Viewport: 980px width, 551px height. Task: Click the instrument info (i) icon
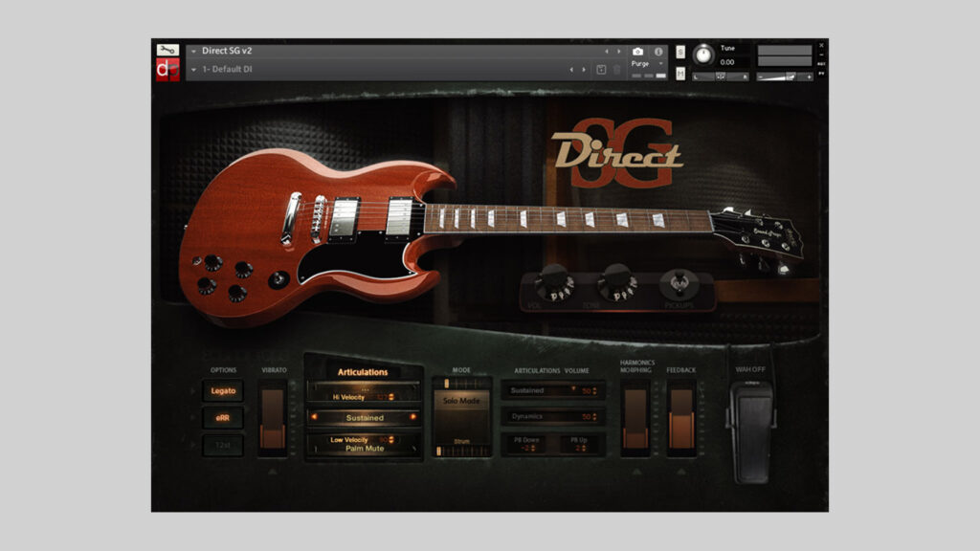pyautogui.click(x=658, y=51)
